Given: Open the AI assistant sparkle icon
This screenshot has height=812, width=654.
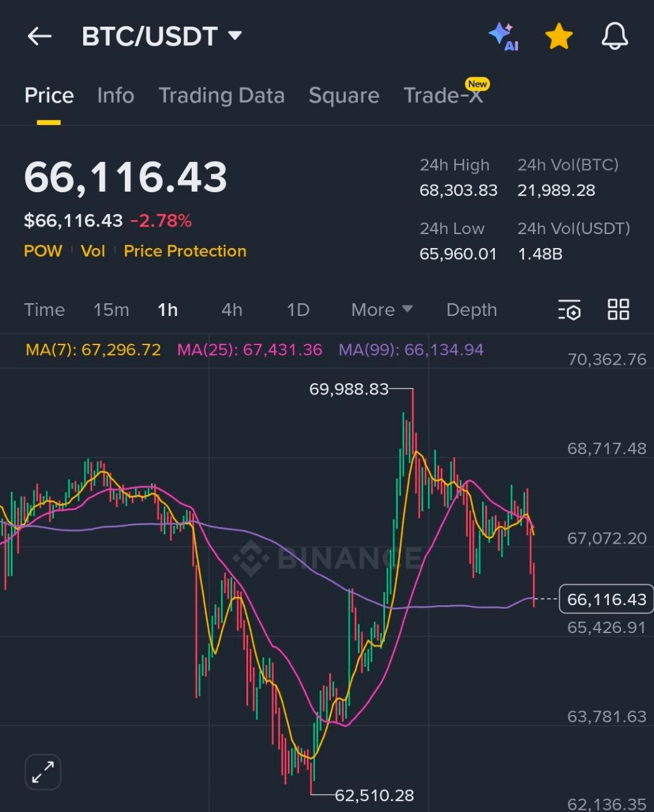Looking at the screenshot, I should coord(504,36).
